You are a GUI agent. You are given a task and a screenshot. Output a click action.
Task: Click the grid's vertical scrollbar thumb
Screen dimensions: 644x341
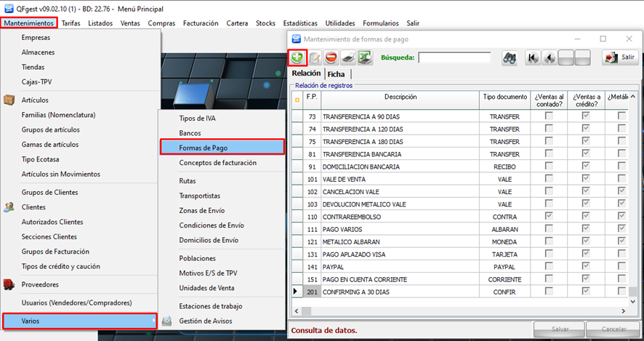point(633,292)
